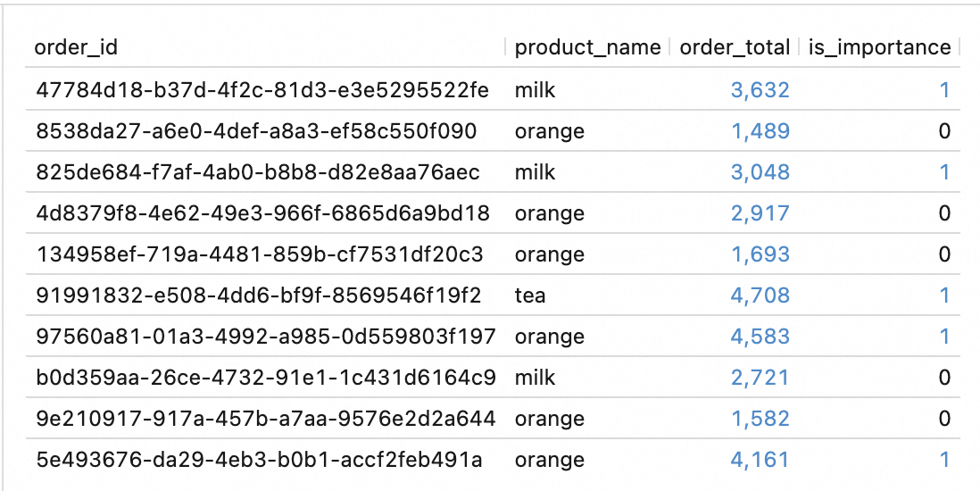980x491 pixels.
Task: Select order ID starting with b0d359aa
Action: tap(266, 378)
